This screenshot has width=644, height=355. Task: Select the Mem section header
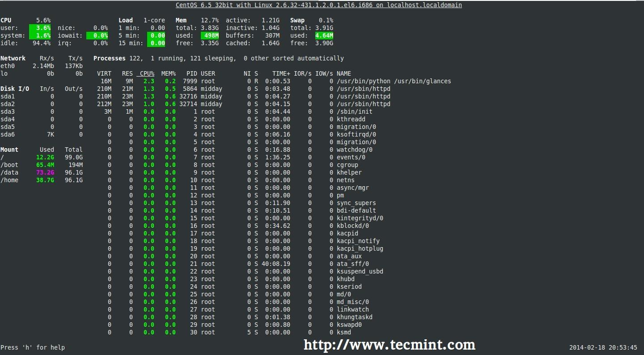pos(181,20)
